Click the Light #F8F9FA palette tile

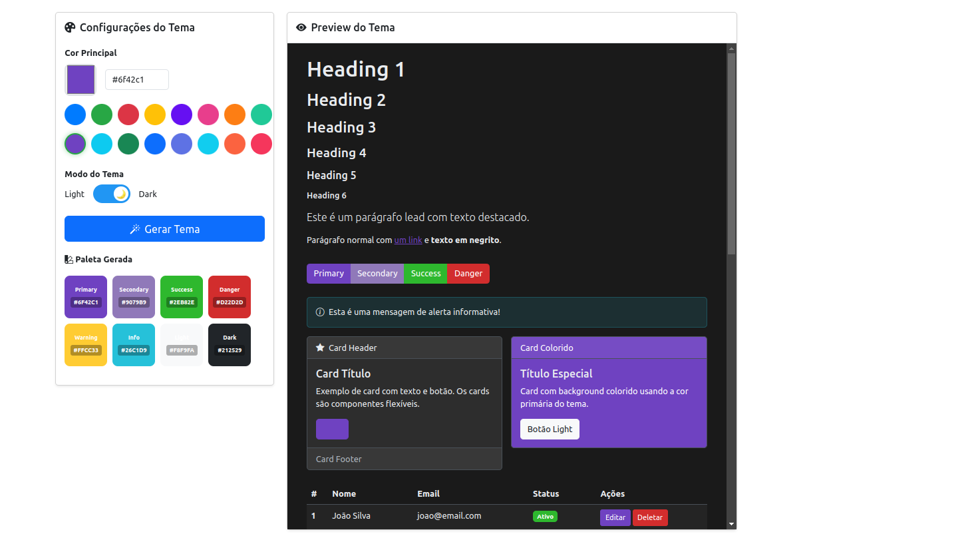click(x=182, y=345)
